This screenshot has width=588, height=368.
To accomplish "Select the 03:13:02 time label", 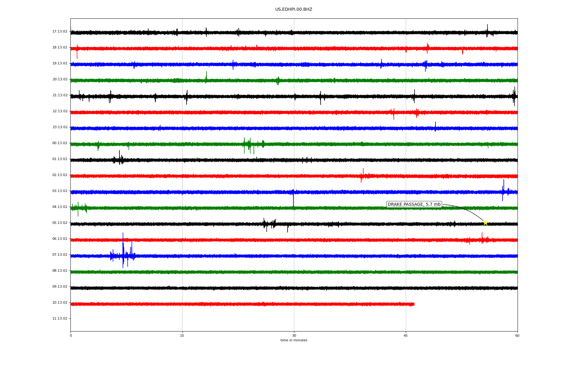I will (x=60, y=191).
